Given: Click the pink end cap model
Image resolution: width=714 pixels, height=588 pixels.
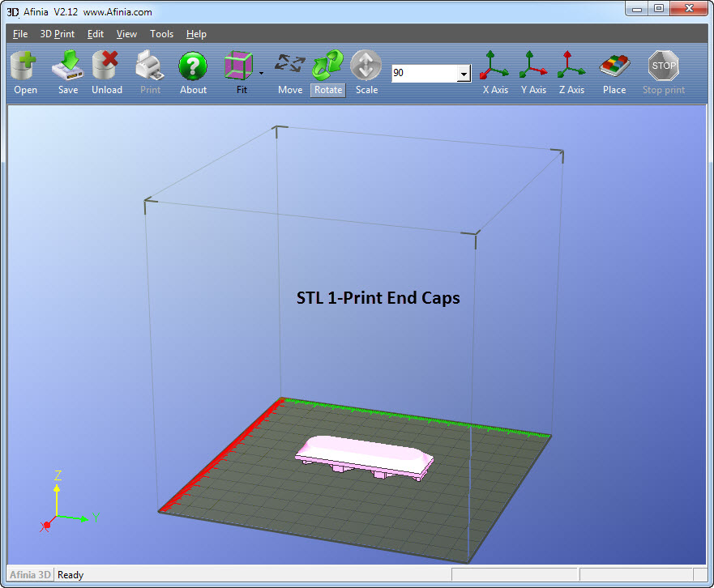Looking at the screenshot, I should pyautogui.click(x=363, y=456).
